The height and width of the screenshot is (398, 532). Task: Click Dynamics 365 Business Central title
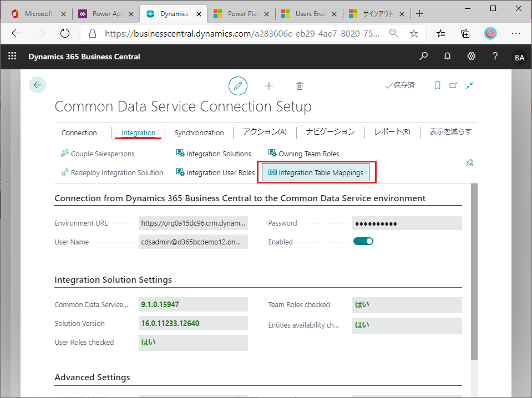(x=84, y=57)
